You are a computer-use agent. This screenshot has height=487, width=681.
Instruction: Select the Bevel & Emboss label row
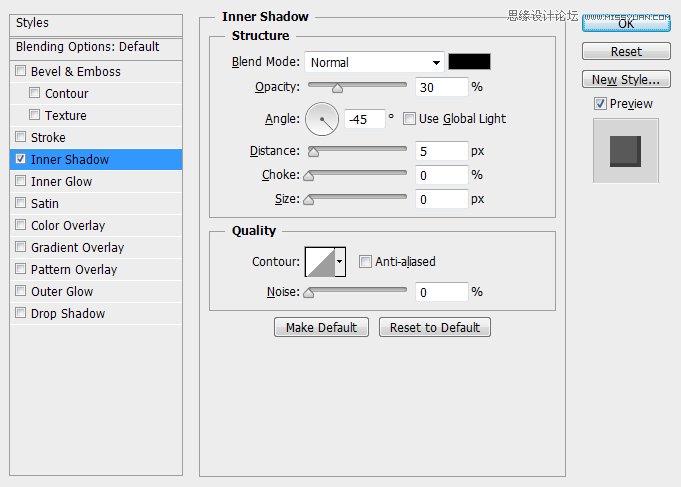click(x=76, y=72)
